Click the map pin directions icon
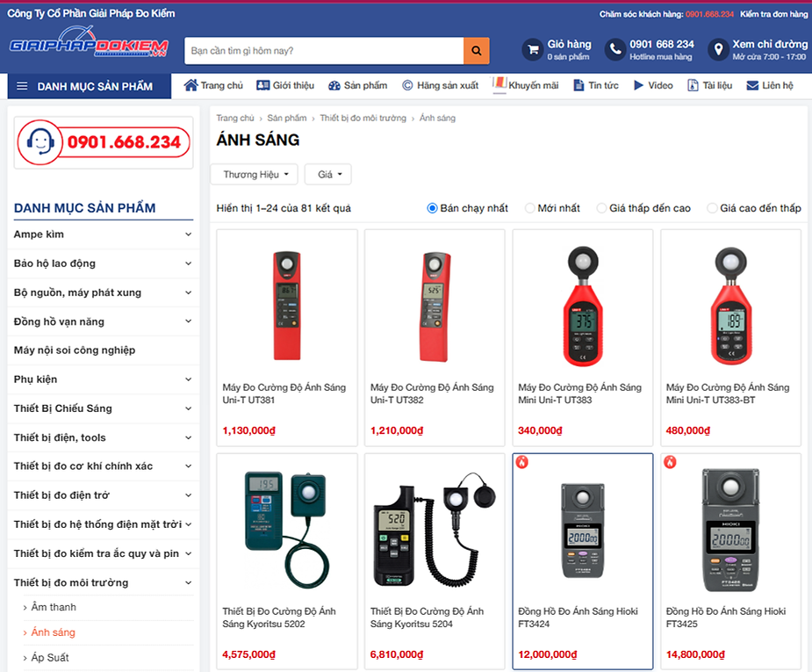This screenshot has width=812, height=672. point(718,50)
